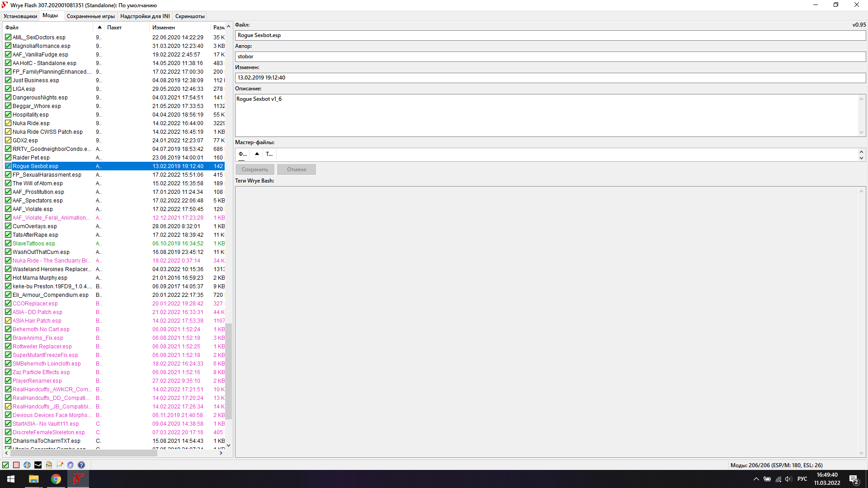Click the green checkmark icon in status bar
The image size is (868, 488).
(5, 465)
